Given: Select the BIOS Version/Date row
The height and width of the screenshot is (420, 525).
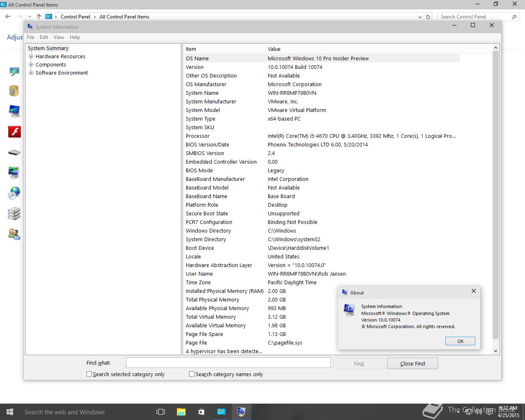Looking at the screenshot, I should tap(322, 145).
